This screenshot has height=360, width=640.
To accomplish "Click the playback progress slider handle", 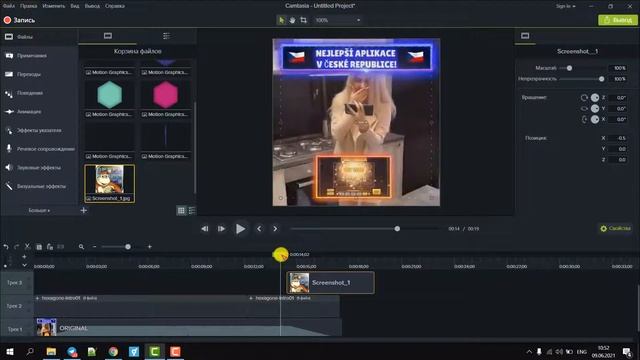I will (x=397, y=229).
